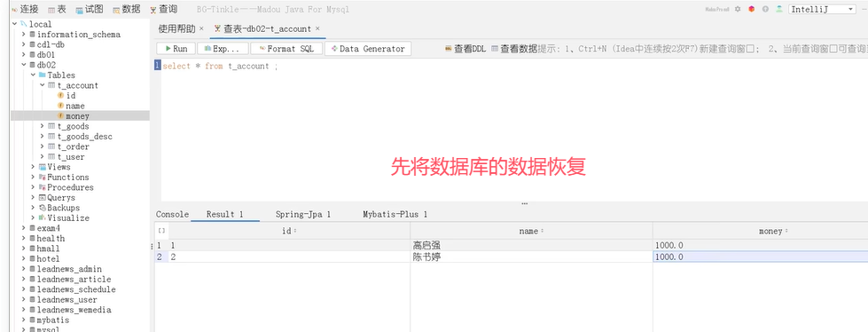Collapse the t_account table node
This screenshot has width=868, height=332.
[43, 85]
